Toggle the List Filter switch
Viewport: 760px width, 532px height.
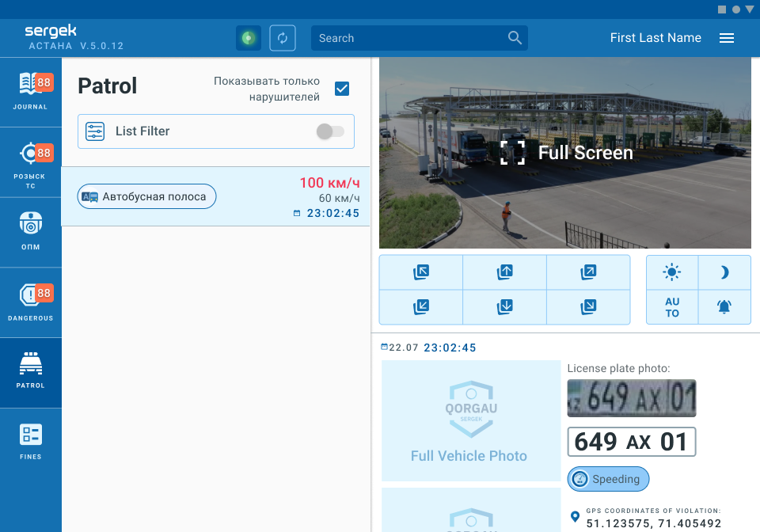pyautogui.click(x=330, y=131)
